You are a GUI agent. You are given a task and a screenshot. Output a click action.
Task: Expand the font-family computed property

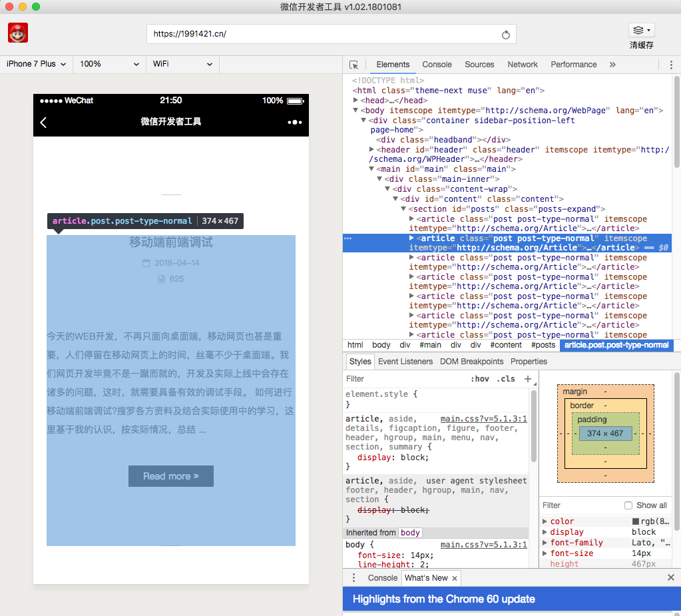[x=545, y=543]
